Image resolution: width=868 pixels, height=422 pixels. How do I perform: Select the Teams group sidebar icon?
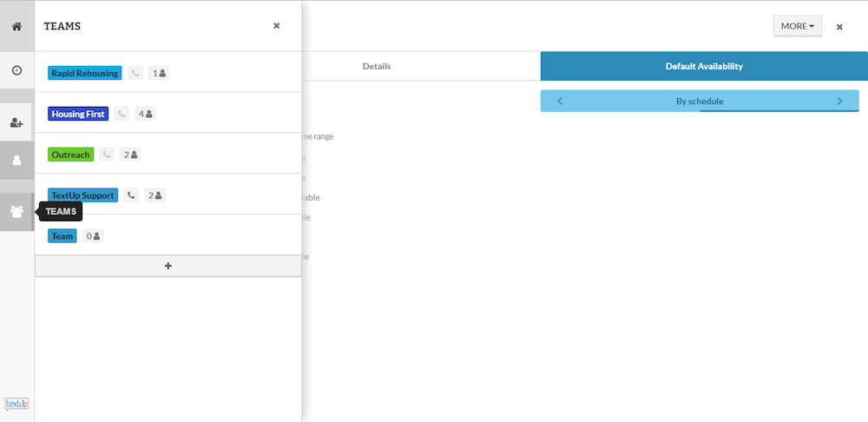pyautogui.click(x=16, y=212)
